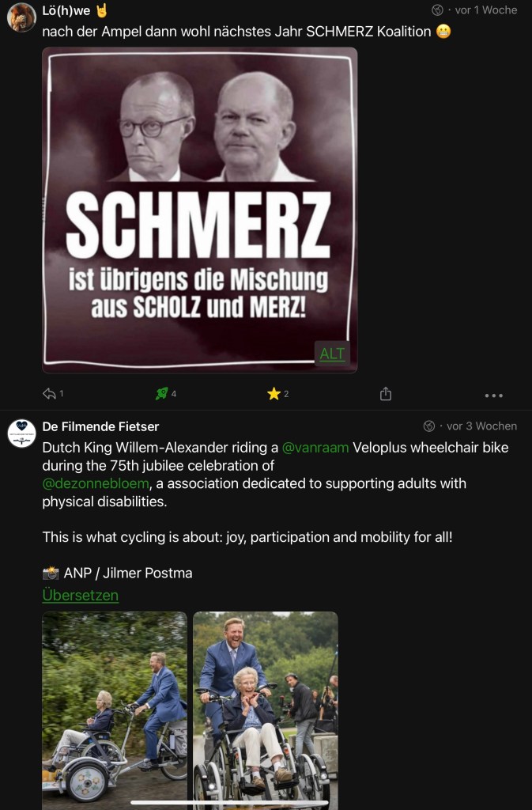This screenshot has width=532, height=810.
Task: Open the @dezonnebloem mention
Action: pyautogui.click(x=96, y=483)
